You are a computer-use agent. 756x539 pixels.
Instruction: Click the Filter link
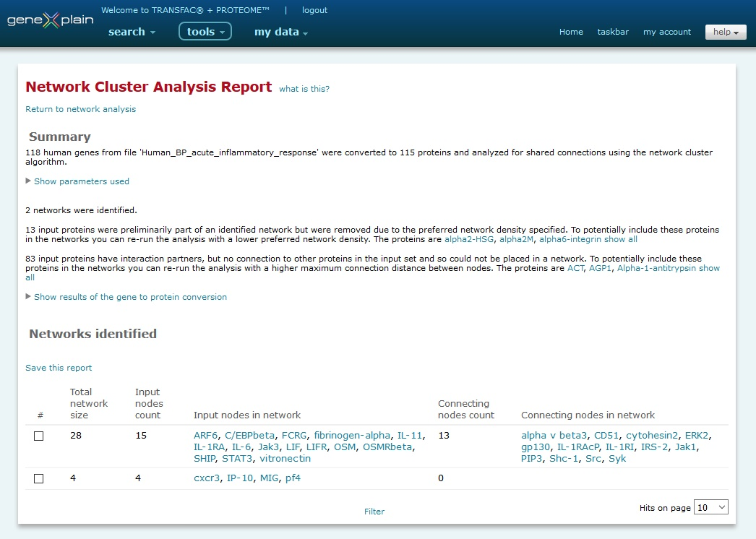(374, 512)
